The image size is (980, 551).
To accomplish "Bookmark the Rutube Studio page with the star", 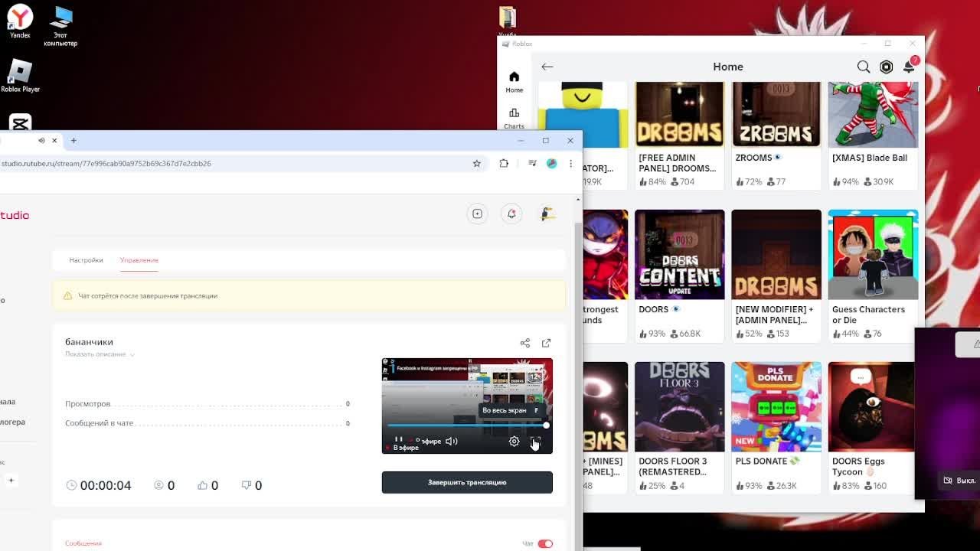I will tap(476, 163).
